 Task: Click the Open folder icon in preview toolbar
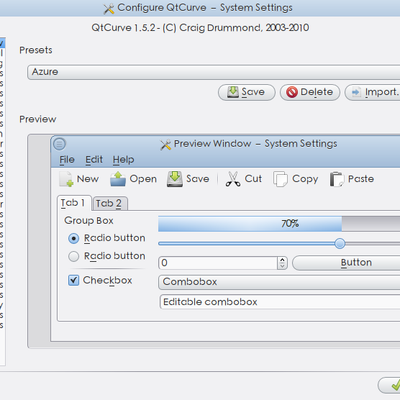point(118,179)
